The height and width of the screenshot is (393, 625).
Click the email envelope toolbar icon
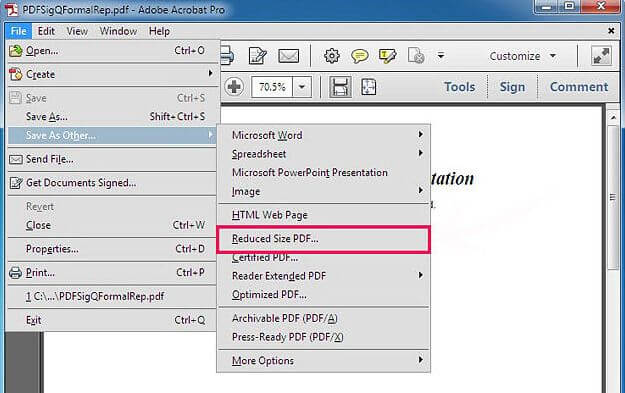289,56
